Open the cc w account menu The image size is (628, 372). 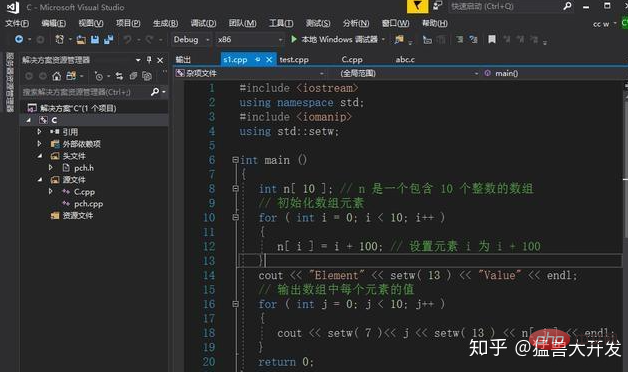(x=604, y=24)
